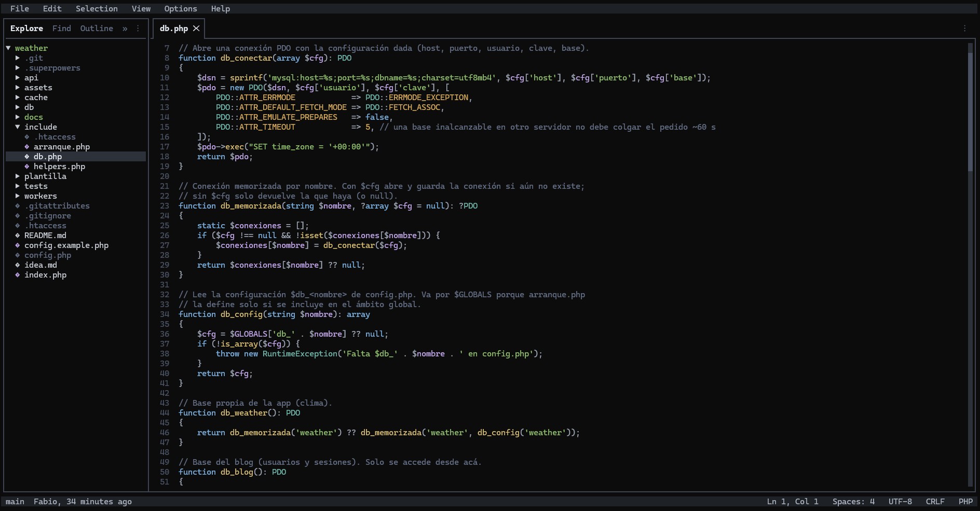Click the .gitignore file diamond icon
Image resolution: width=980 pixels, height=511 pixels.
tap(18, 216)
